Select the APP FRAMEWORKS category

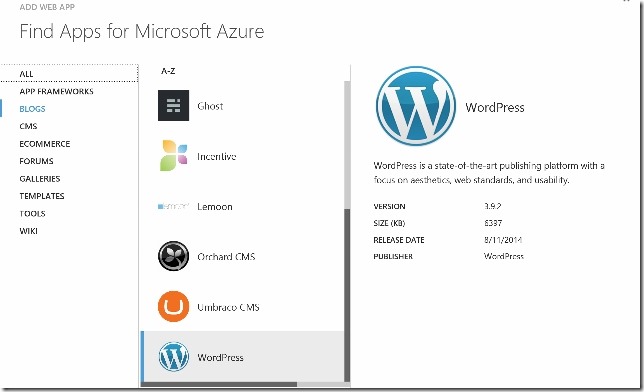(56, 91)
